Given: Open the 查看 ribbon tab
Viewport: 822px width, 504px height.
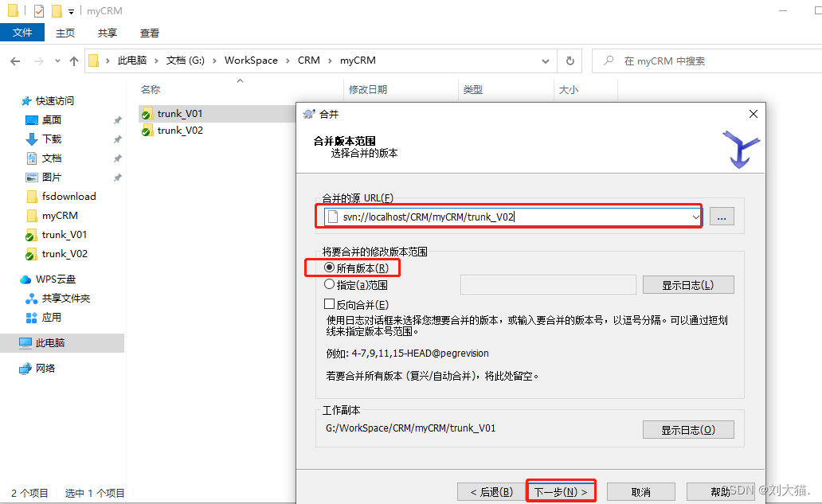Looking at the screenshot, I should tap(150, 33).
